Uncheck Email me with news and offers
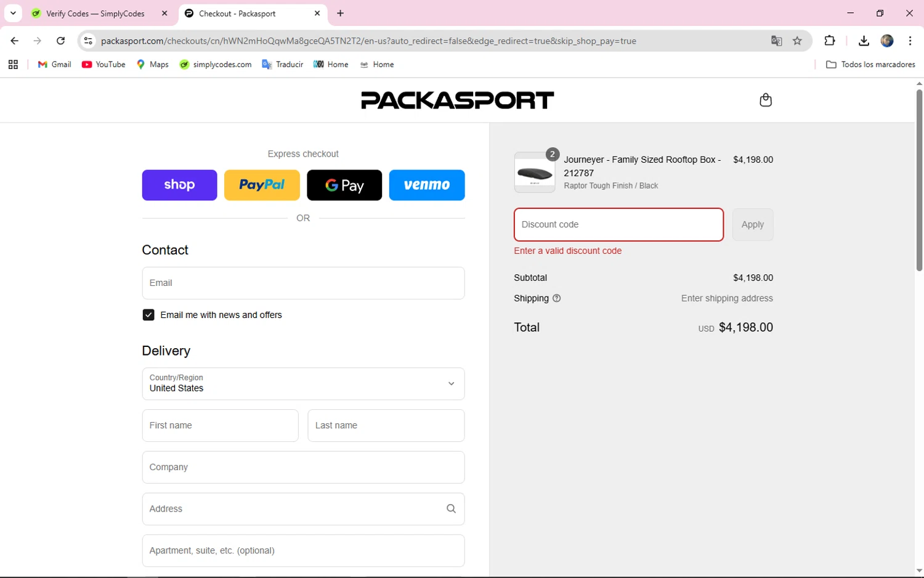Screen dimensions: 924x578 click(148, 315)
